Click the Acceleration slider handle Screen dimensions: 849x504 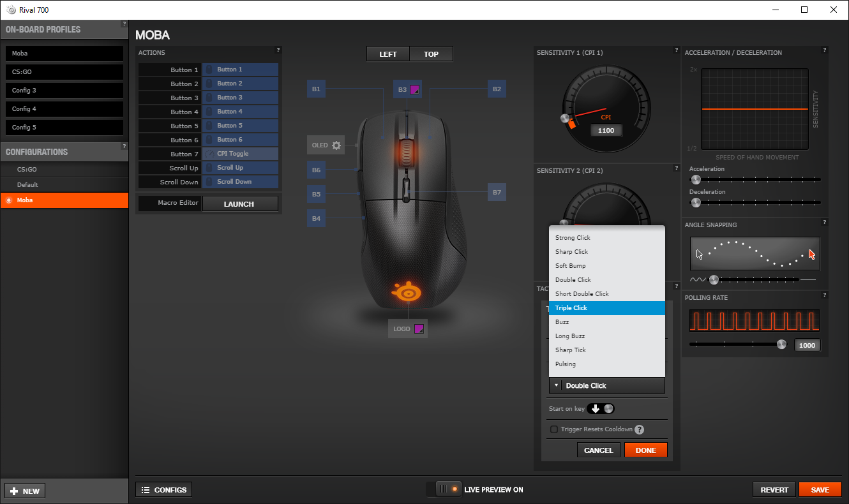pyautogui.click(x=696, y=180)
